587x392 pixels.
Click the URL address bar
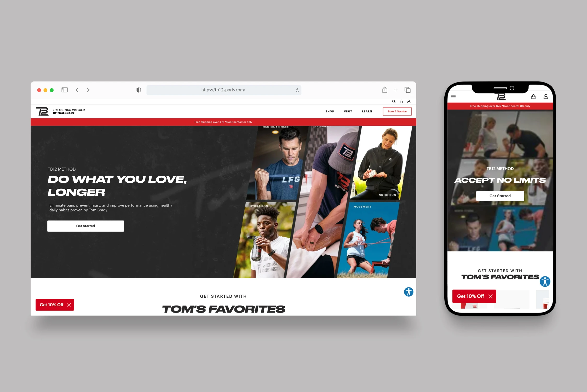click(224, 90)
